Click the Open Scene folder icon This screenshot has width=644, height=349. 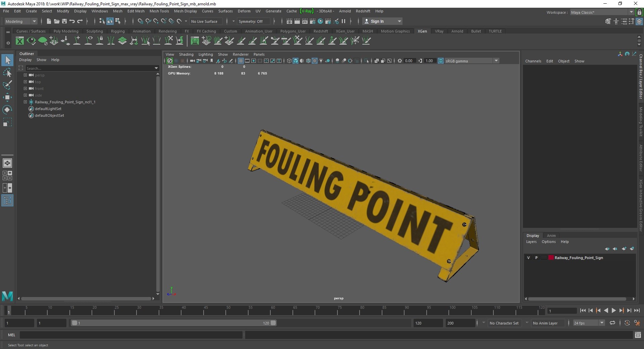pyautogui.click(x=56, y=21)
